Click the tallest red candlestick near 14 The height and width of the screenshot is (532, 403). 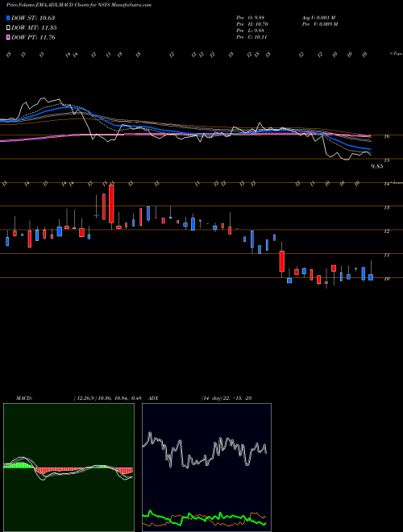[x=111, y=204]
